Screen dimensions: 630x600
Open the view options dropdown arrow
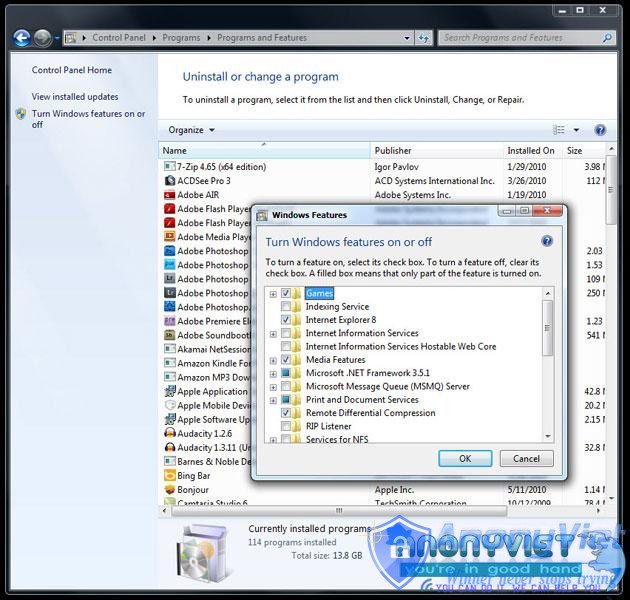[576, 130]
